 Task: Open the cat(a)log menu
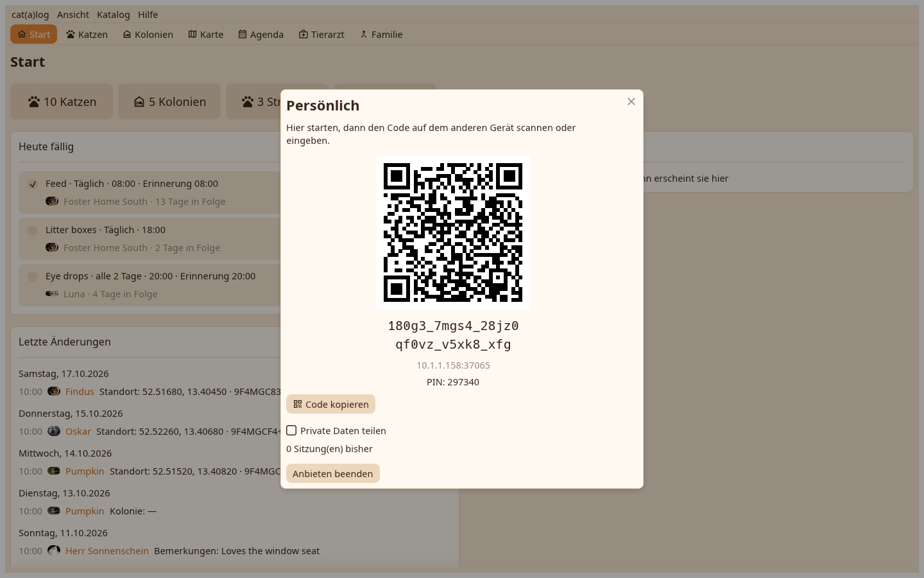(30, 14)
